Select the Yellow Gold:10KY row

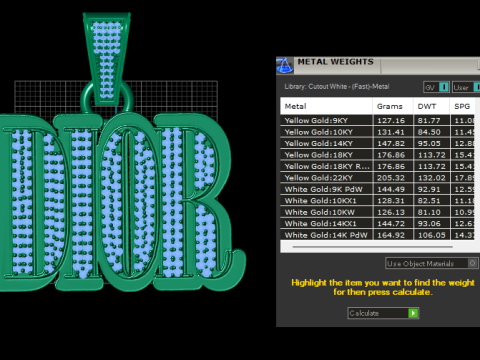pos(378,132)
